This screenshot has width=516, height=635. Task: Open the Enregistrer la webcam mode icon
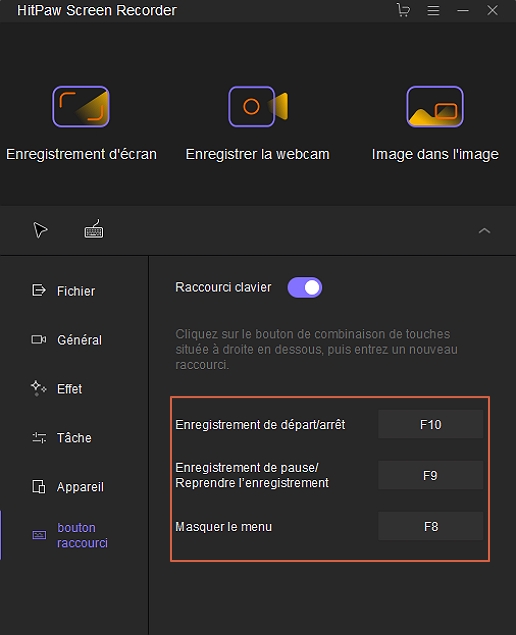(x=258, y=107)
